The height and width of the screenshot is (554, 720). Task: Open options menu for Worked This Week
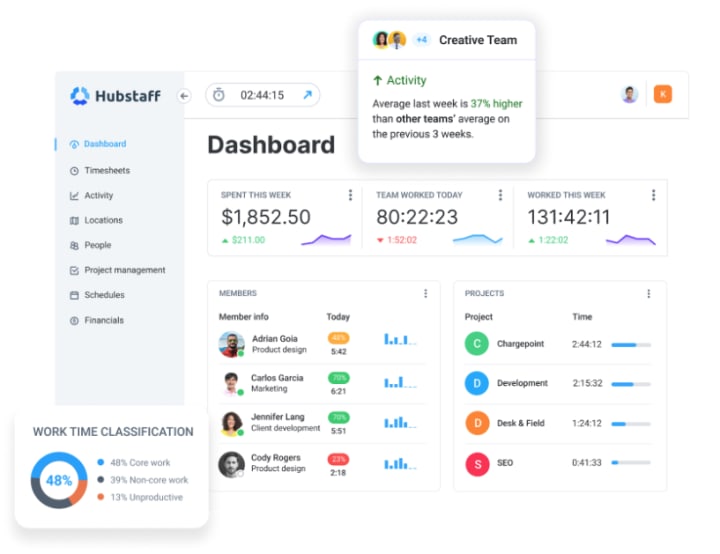pos(653,195)
